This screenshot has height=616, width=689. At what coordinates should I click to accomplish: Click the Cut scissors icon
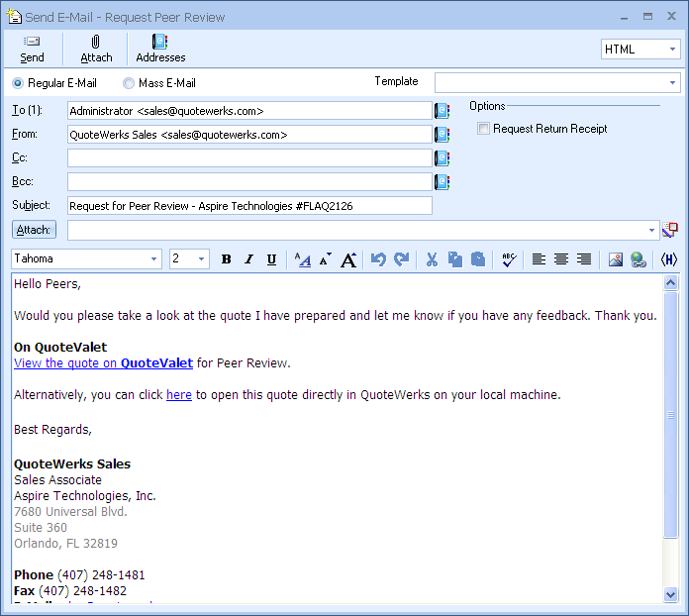point(432,259)
